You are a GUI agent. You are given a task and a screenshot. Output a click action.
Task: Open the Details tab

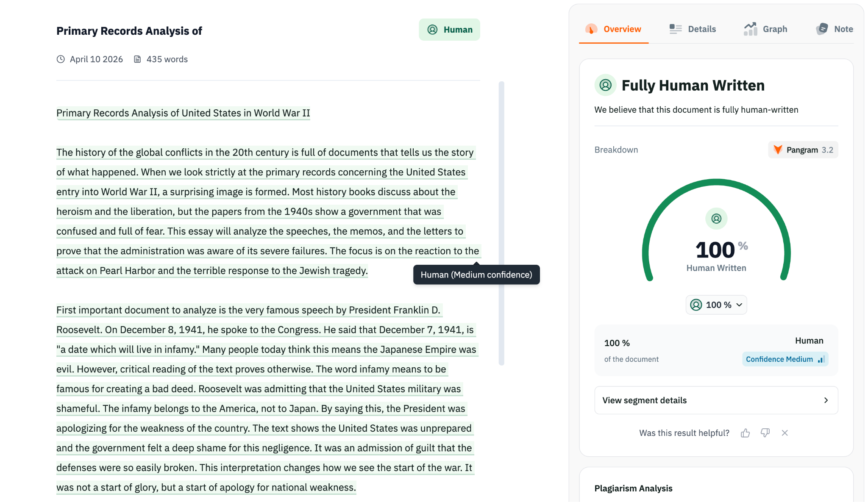coord(701,29)
